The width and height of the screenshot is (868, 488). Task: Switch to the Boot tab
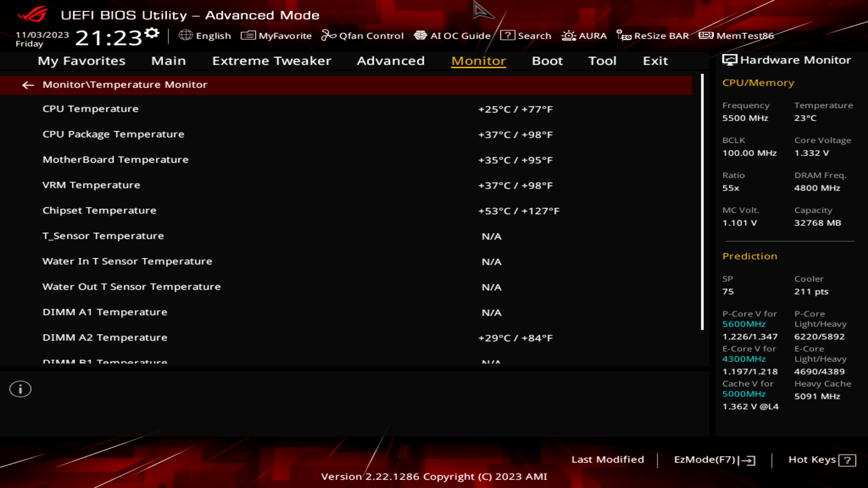tap(547, 61)
